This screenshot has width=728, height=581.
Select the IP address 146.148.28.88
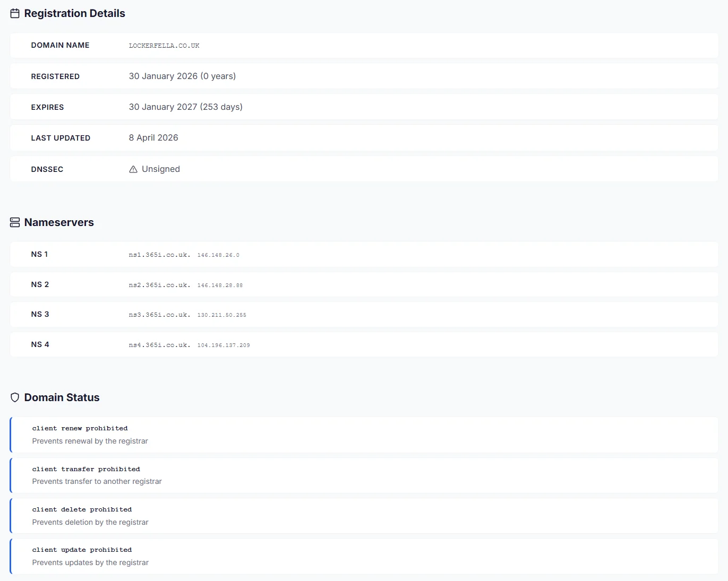[220, 285]
